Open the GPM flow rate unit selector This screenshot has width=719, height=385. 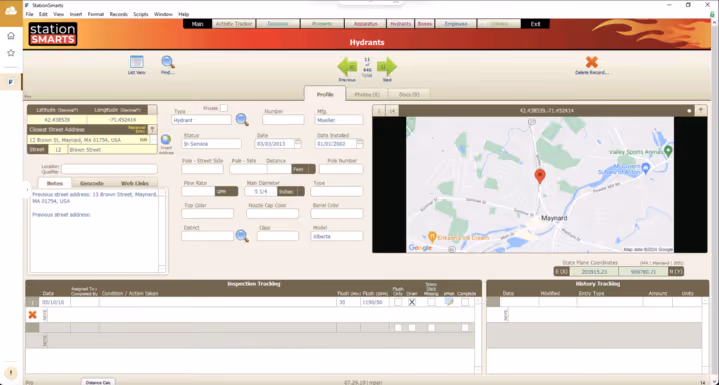click(x=226, y=191)
